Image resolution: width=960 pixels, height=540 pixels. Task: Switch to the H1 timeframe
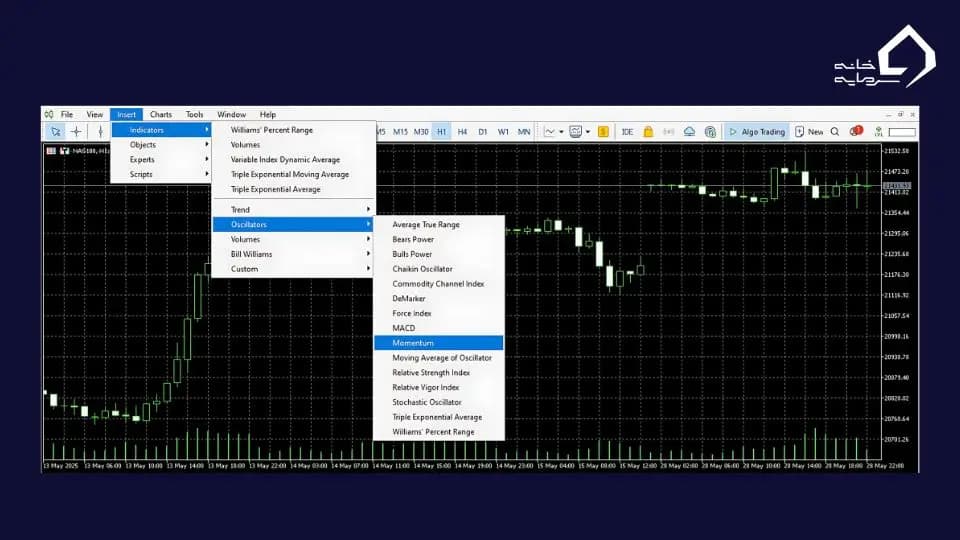click(x=441, y=132)
